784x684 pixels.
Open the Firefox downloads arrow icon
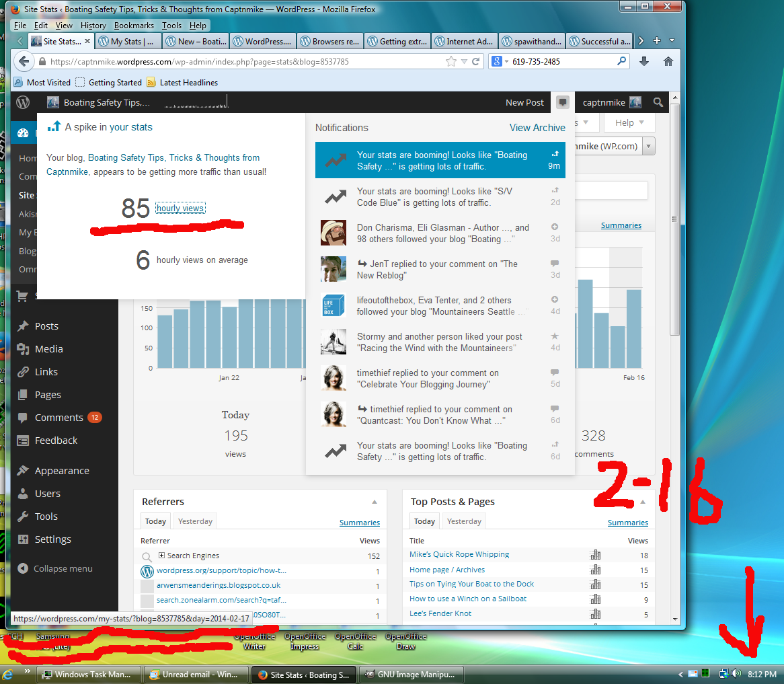point(644,61)
